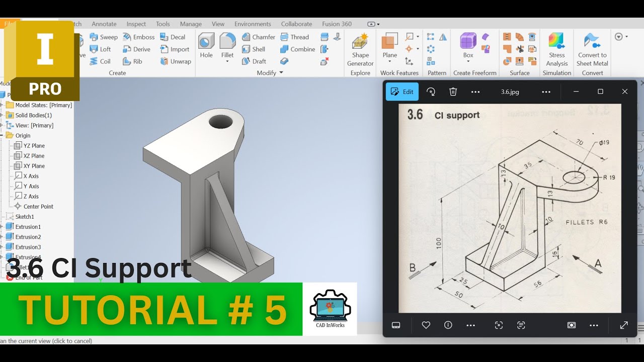644x362 pixels.
Task: Click Convert to Sheet Metal
Action: 592,50
